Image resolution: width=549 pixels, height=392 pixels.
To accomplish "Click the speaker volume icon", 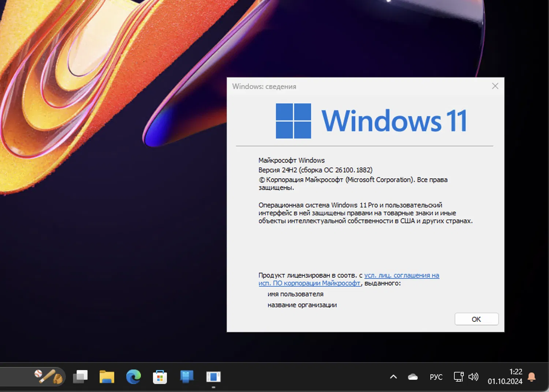I will pos(474,376).
